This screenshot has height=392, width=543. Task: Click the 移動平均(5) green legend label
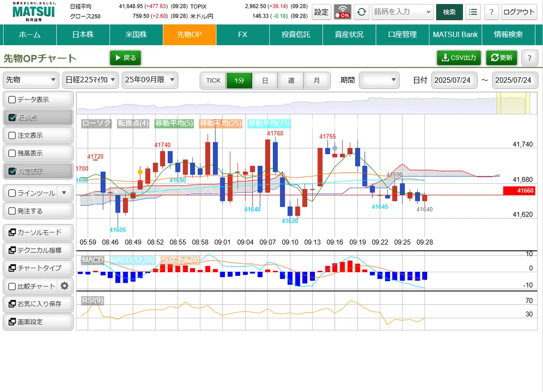pyautogui.click(x=174, y=123)
